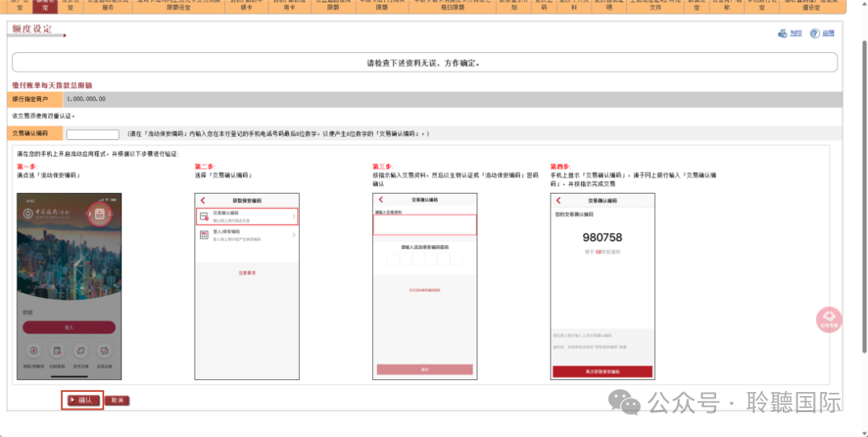Focus the 交易确认编码 input field

[x=92, y=134]
